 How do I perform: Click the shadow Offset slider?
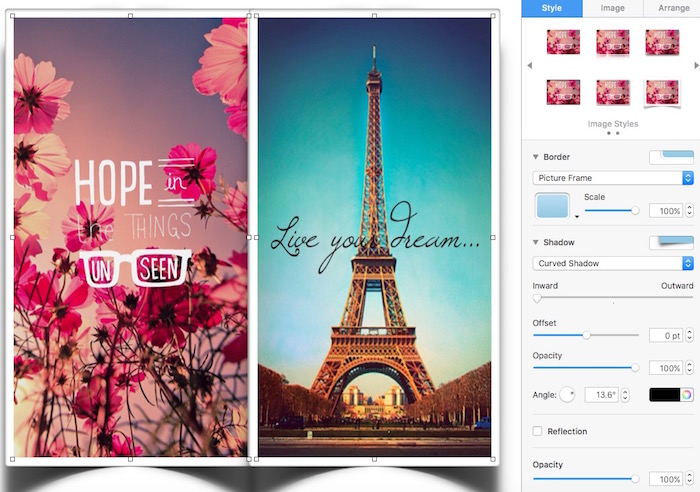pos(586,335)
